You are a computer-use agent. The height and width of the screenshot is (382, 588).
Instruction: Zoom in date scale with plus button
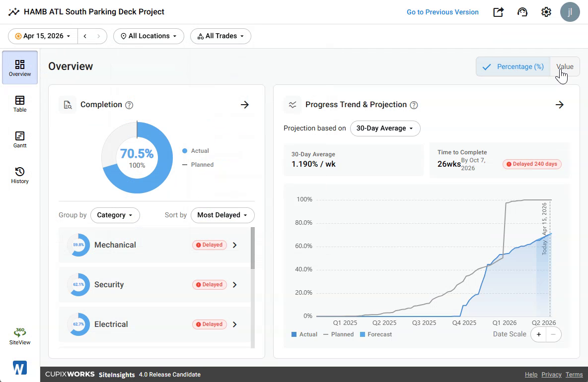click(x=538, y=334)
